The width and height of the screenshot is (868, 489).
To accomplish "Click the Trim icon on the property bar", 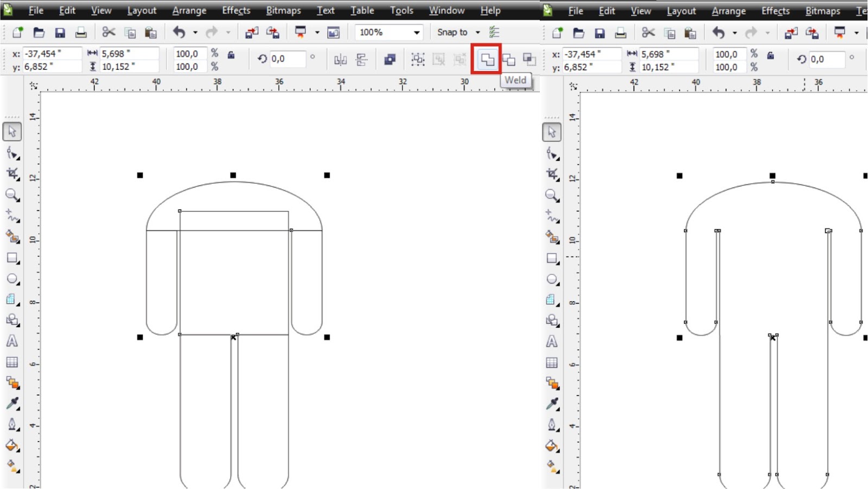I will coord(508,60).
